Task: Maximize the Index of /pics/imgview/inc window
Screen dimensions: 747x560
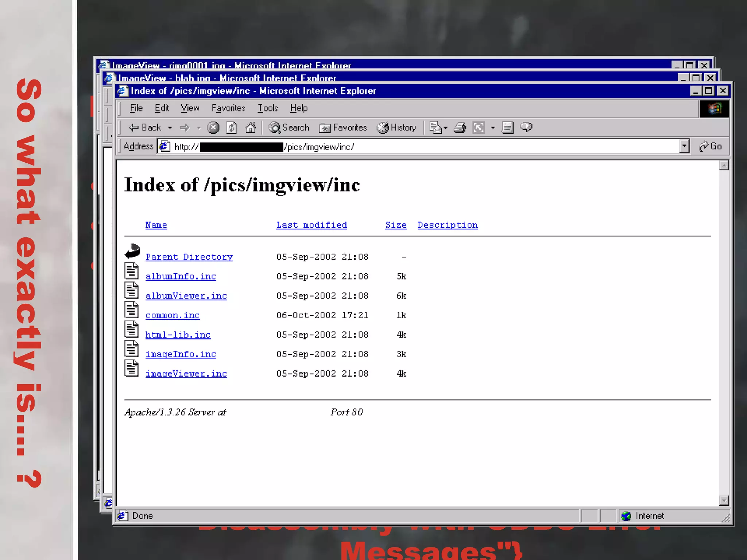Action: 709,90
